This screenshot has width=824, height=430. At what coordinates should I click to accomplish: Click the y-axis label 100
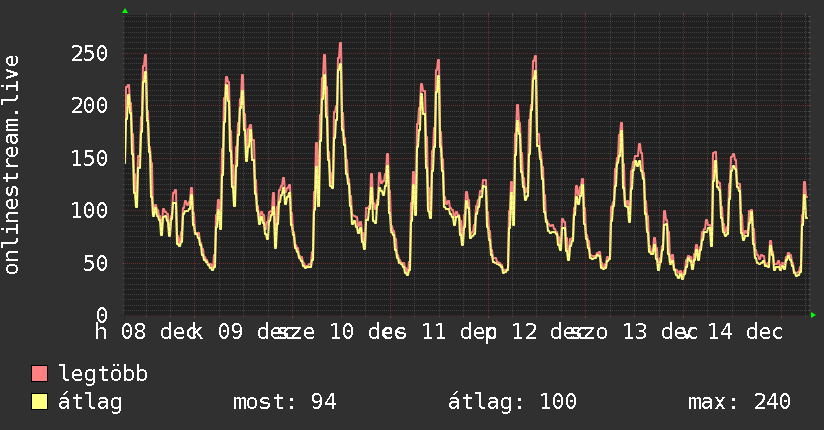[89, 210]
